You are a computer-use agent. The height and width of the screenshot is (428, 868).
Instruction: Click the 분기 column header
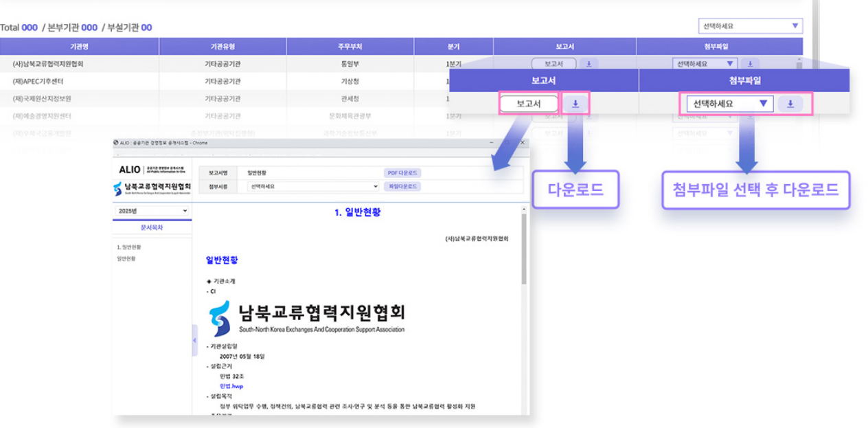tap(454, 46)
